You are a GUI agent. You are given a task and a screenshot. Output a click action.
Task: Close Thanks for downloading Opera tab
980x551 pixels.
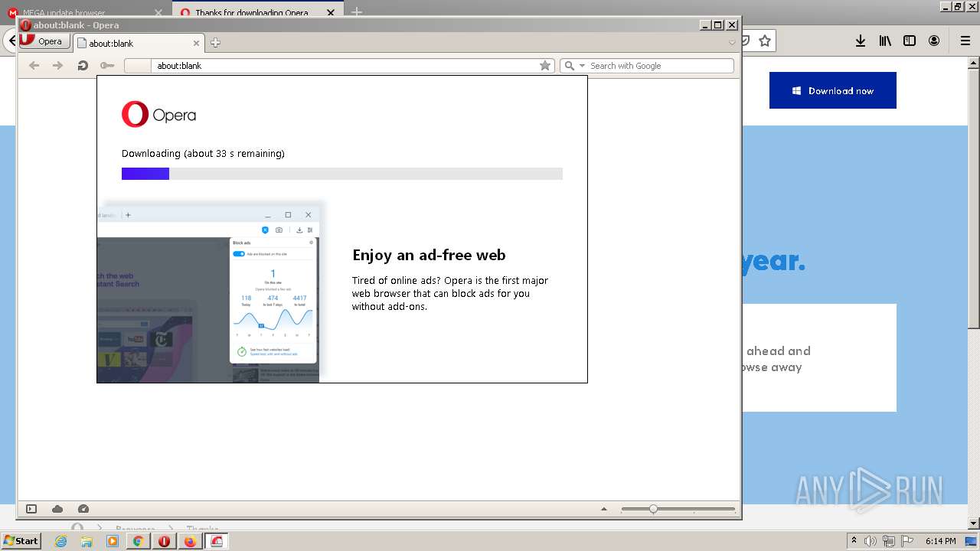331,12
